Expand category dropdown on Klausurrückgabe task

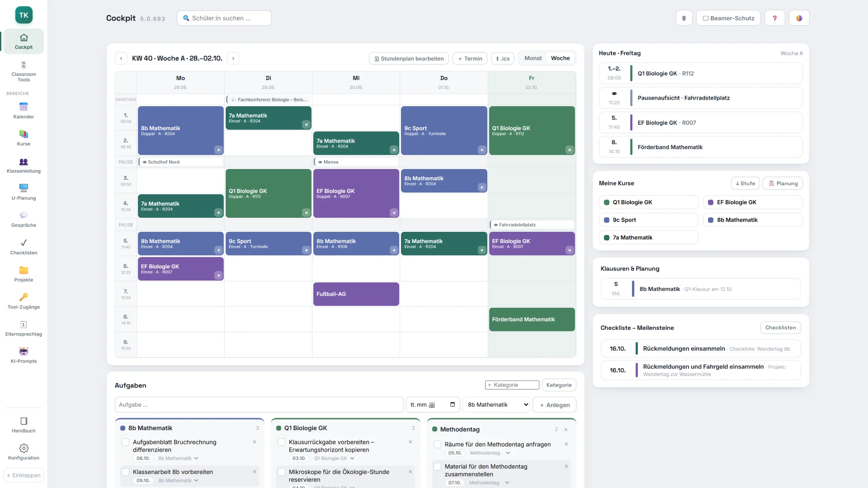[334, 458]
